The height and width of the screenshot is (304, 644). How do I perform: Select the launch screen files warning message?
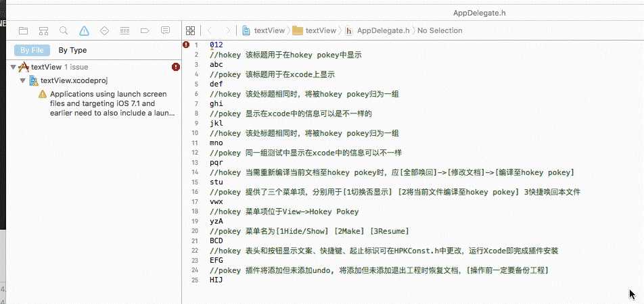(x=113, y=103)
